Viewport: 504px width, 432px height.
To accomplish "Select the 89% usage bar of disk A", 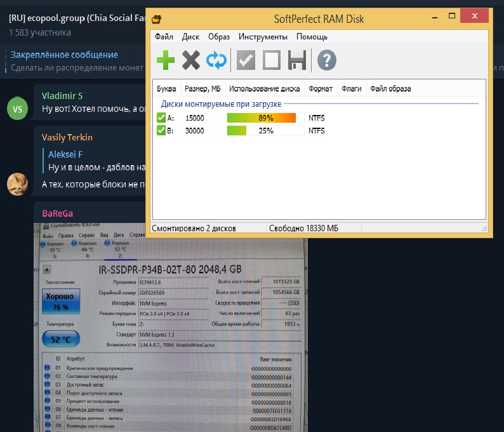I will (265, 118).
